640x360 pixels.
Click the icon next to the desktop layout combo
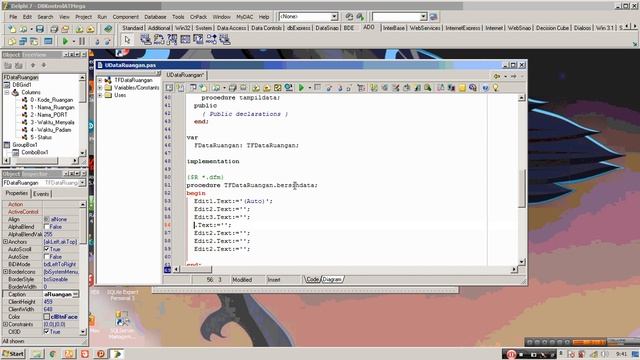pos(349,16)
